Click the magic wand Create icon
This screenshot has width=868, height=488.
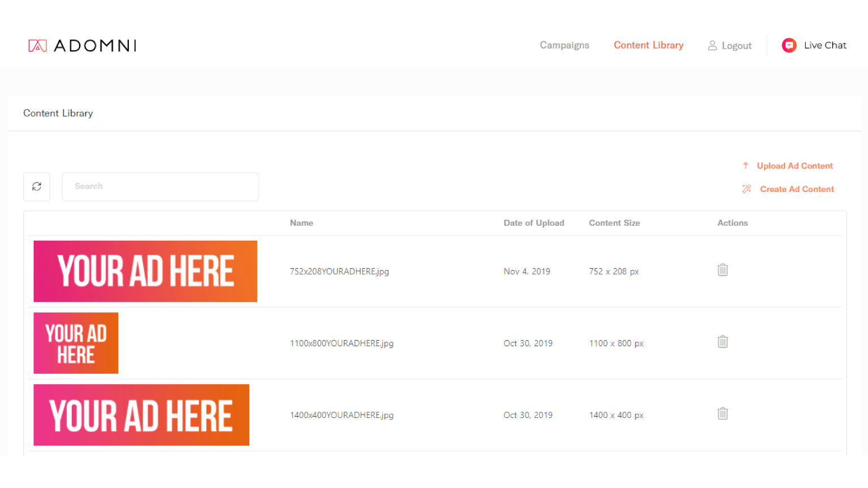[x=747, y=189]
